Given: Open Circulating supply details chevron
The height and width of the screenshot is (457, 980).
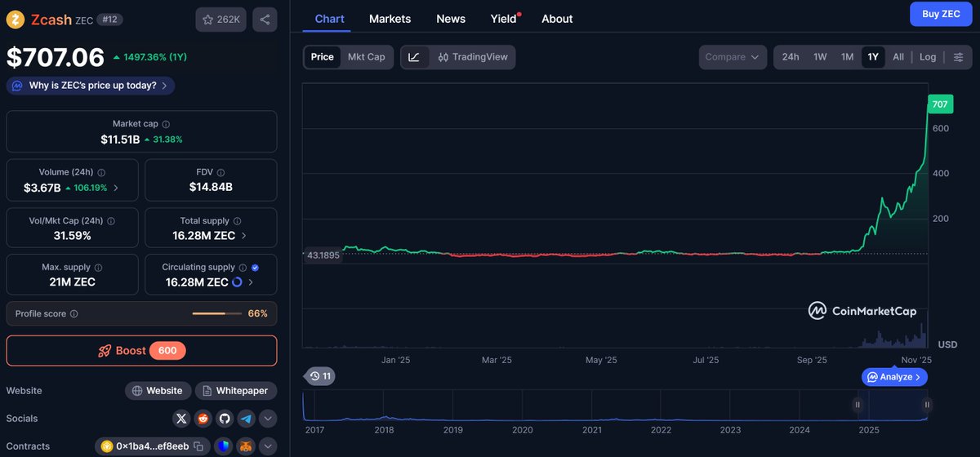Looking at the screenshot, I should point(251,282).
